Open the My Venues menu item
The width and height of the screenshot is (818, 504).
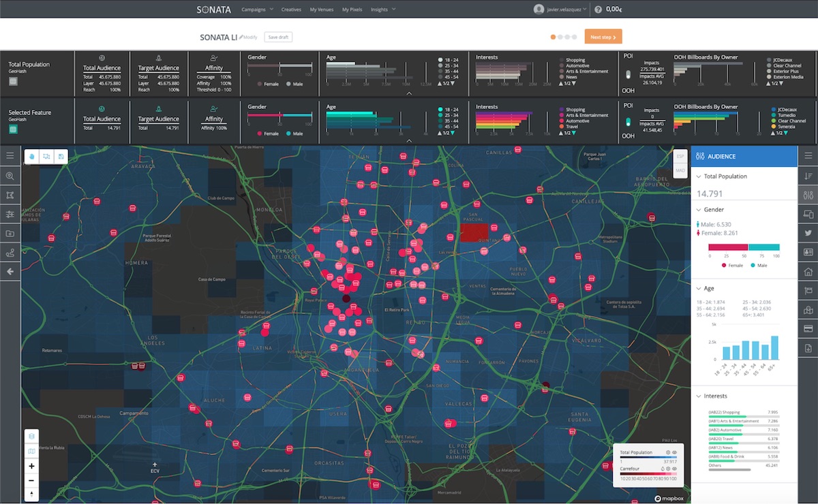[321, 10]
